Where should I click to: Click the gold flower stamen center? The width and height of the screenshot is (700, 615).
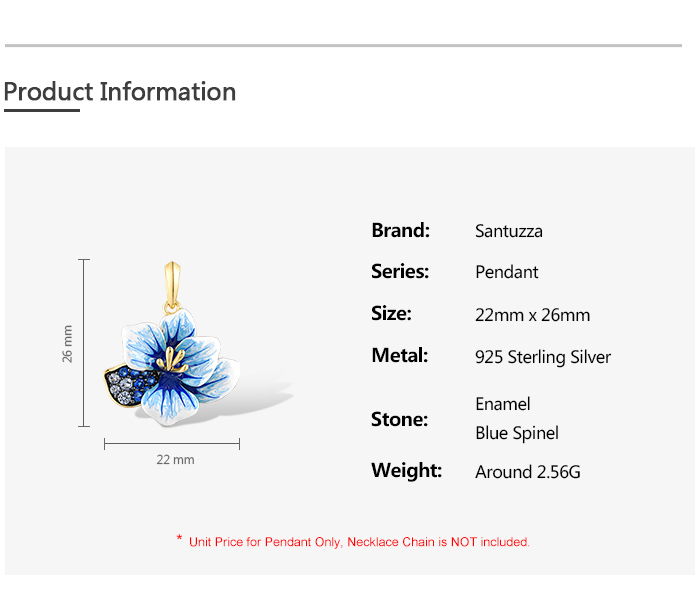(x=180, y=358)
